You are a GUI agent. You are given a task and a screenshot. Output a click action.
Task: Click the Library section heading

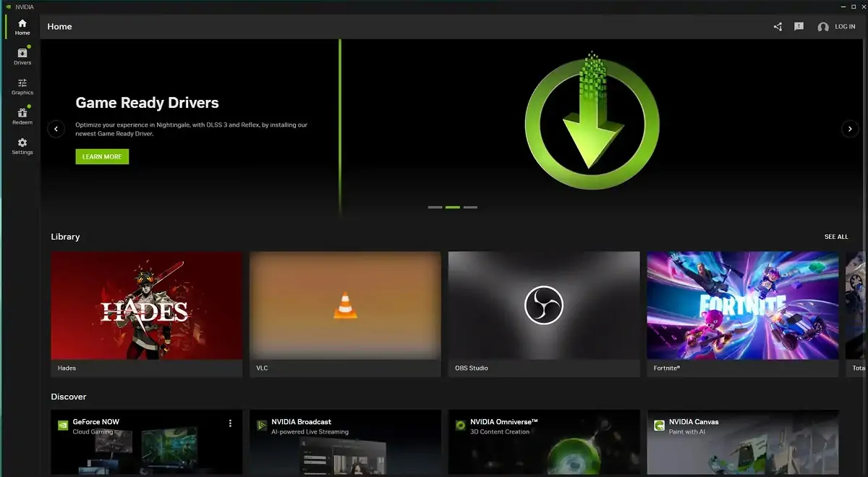pyautogui.click(x=65, y=237)
